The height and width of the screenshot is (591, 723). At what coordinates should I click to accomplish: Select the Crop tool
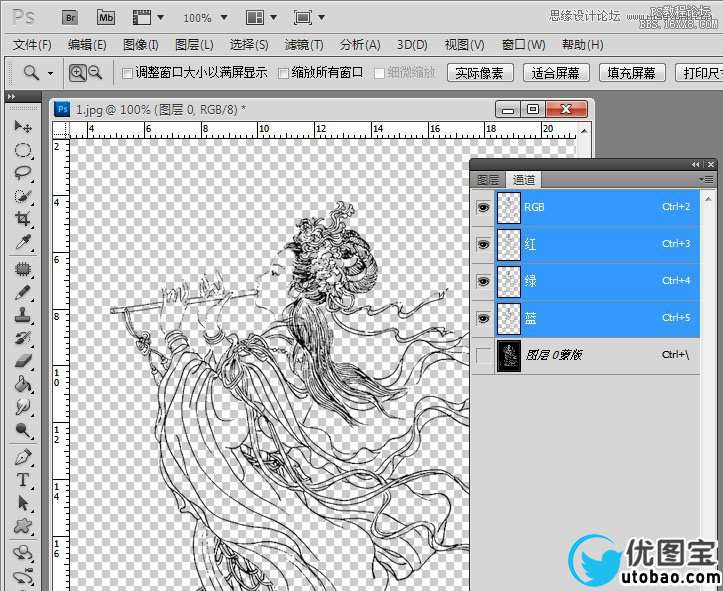(23, 219)
